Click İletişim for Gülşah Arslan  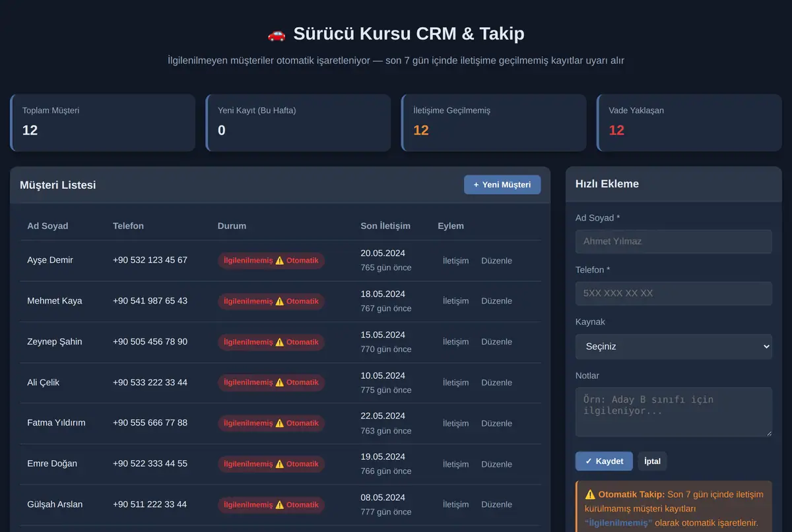tap(455, 504)
